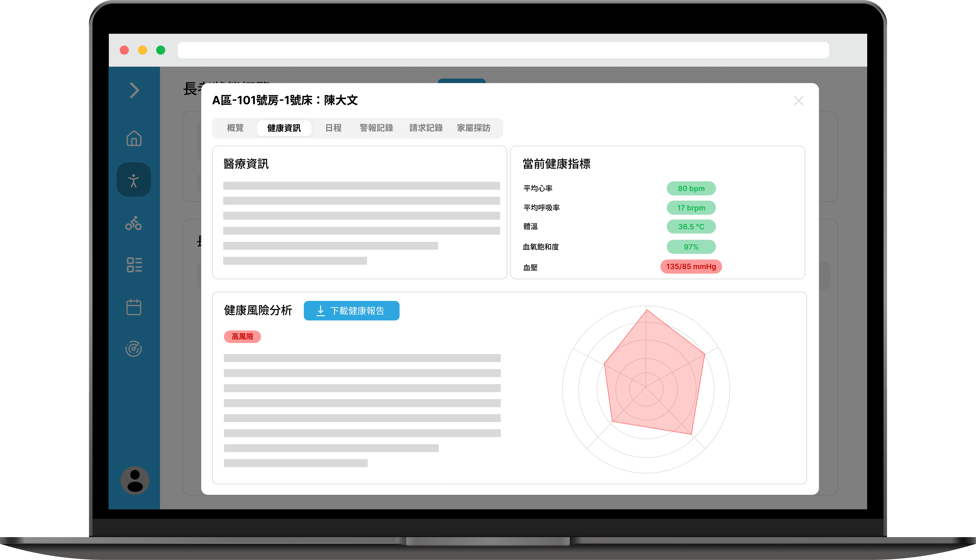Open the calendar schedule icon in sidebar

[134, 306]
